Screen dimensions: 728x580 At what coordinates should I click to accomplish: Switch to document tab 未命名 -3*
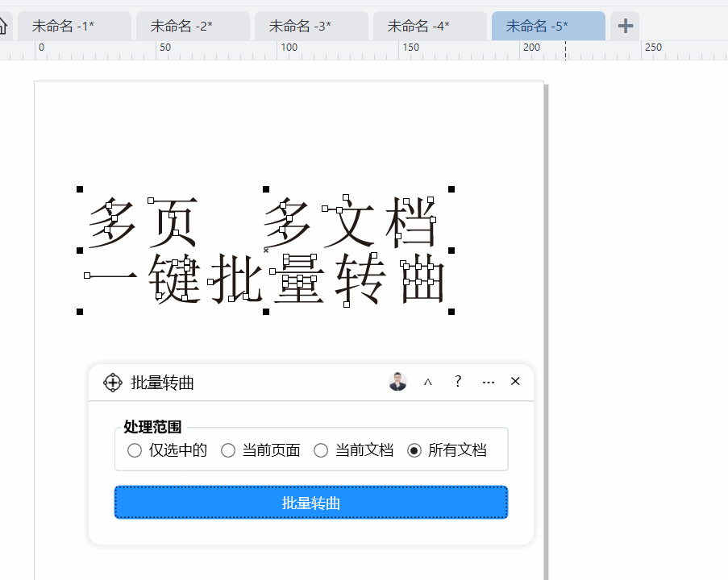pyautogui.click(x=311, y=26)
